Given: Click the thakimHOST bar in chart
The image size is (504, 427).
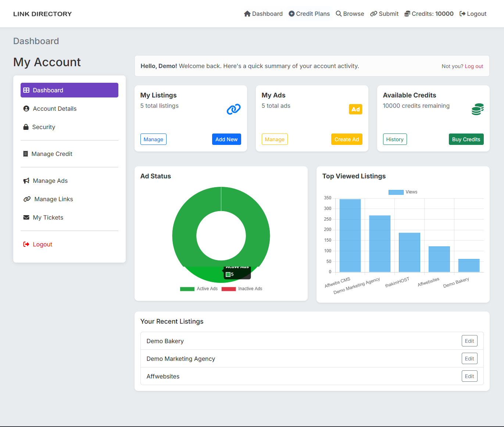Looking at the screenshot, I should pos(410,252).
